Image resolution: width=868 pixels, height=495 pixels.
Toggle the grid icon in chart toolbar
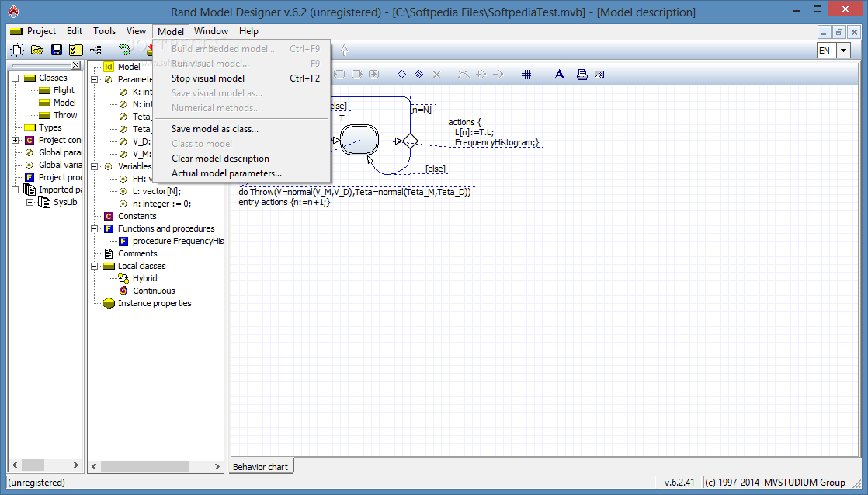(526, 75)
